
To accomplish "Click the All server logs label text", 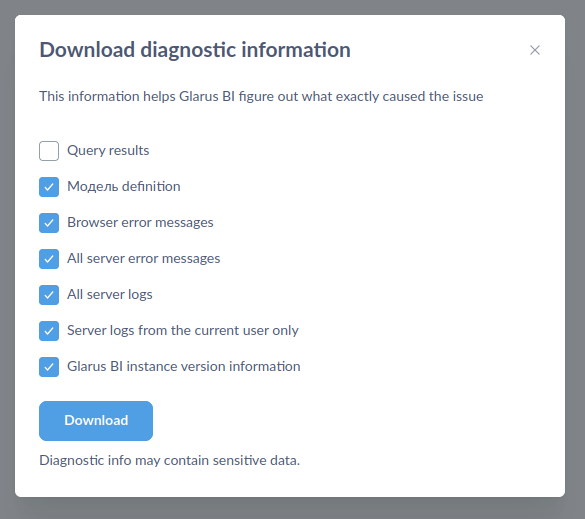I will [110, 294].
